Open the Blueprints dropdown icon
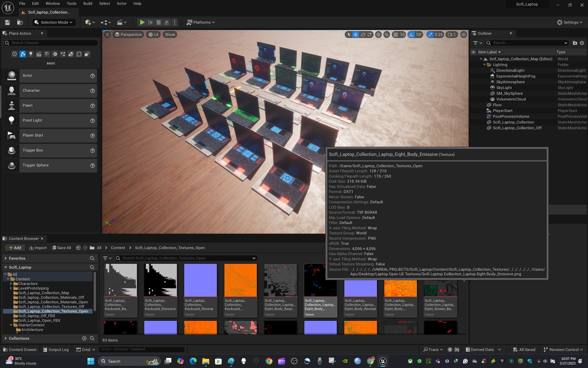 tap(106, 22)
